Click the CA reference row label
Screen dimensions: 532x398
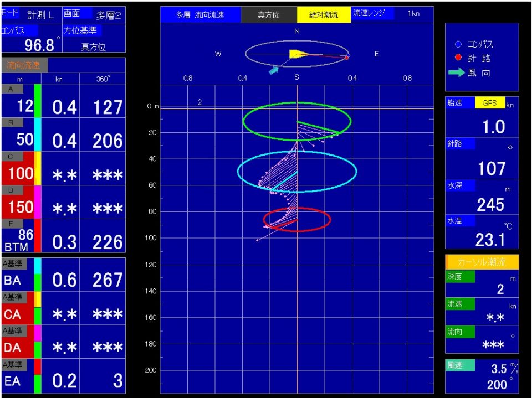click(x=12, y=314)
